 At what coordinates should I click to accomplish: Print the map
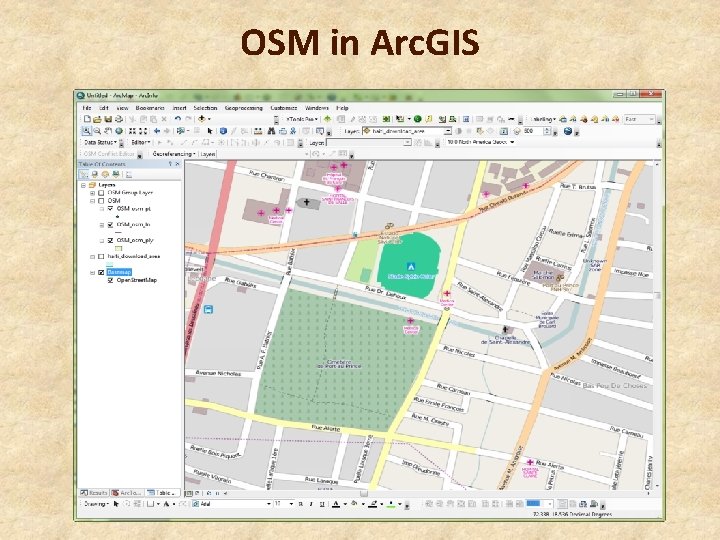[x=119, y=119]
